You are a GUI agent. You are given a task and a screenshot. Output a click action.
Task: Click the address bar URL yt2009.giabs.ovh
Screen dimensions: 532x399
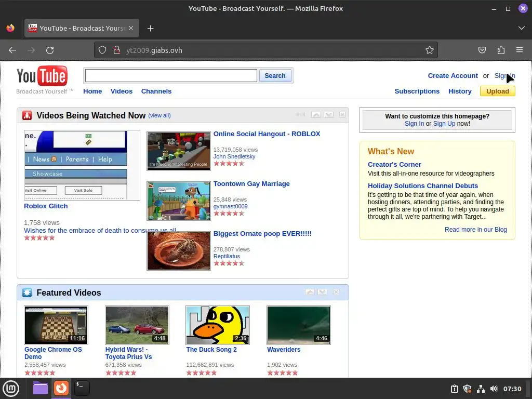(x=154, y=50)
